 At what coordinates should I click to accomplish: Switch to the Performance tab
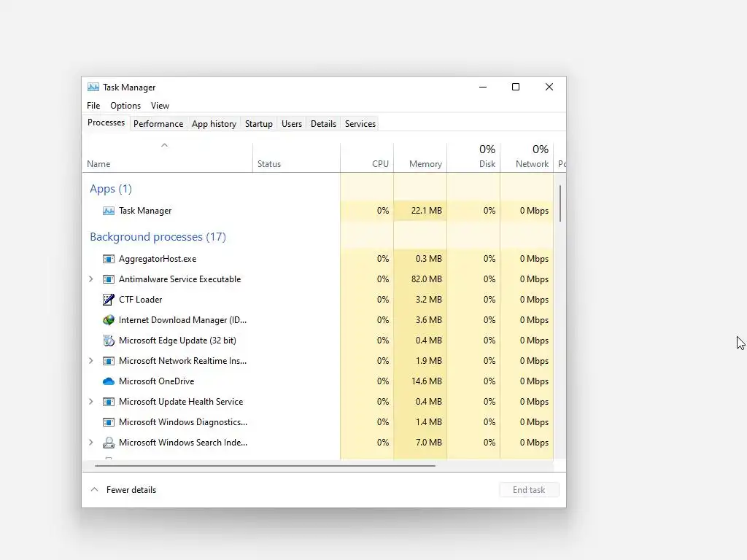point(158,124)
